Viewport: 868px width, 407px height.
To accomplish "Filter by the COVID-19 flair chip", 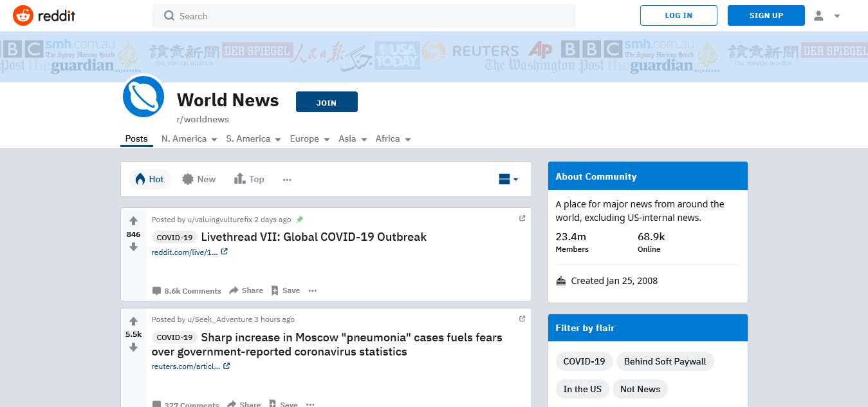I will [x=584, y=361].
